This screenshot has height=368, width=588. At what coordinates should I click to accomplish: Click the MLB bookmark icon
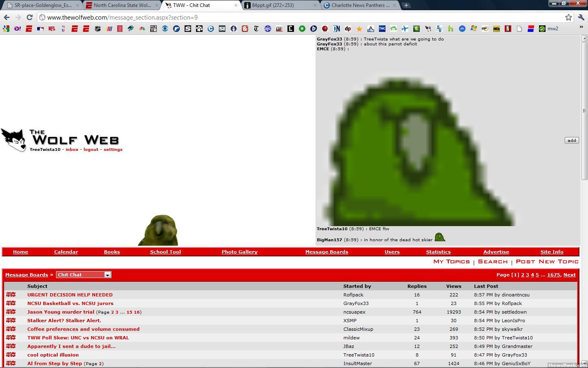40,29
